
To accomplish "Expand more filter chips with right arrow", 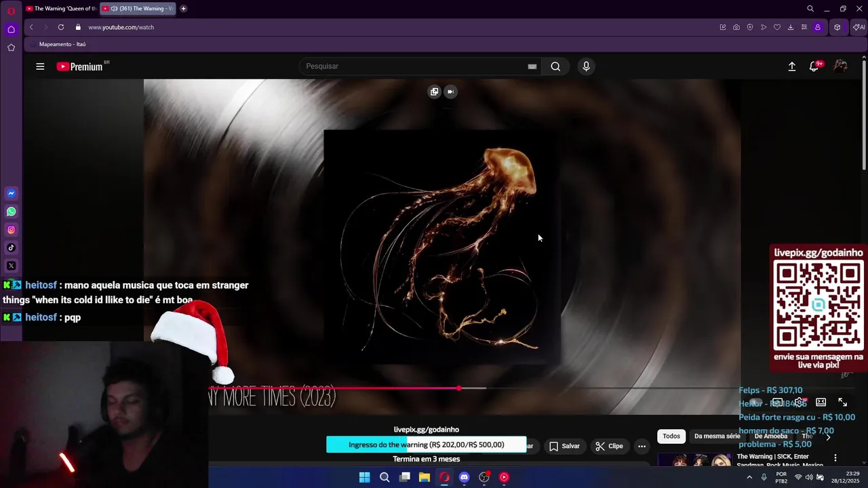I will 827,437.
